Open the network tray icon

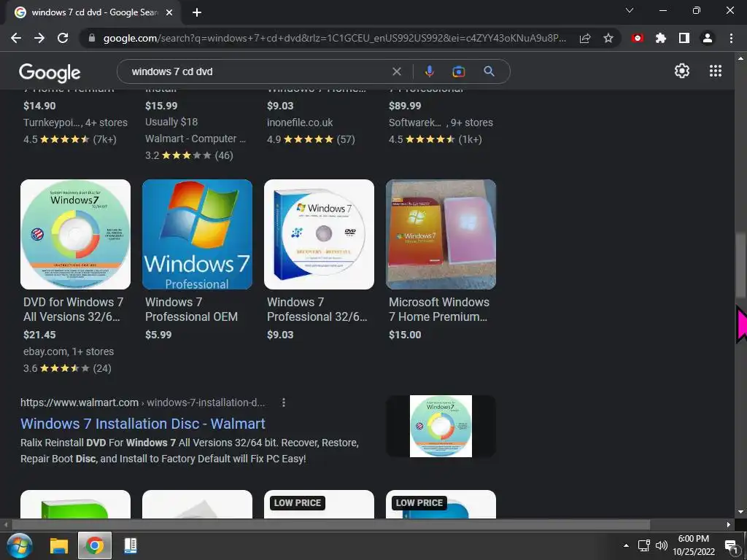[x=643, y=545]
